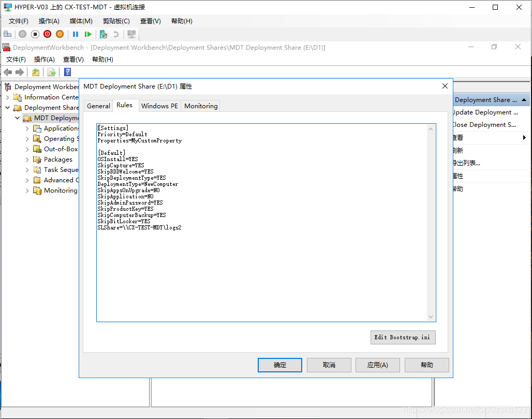This screenshot has height=419, width=532.
Task: Cancel with the 取消 button
Action: pyautogui.click(x=329, y=365)
